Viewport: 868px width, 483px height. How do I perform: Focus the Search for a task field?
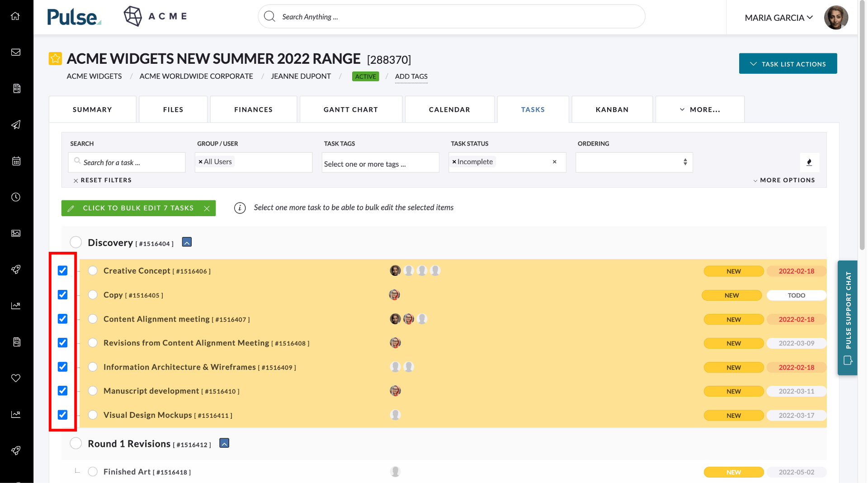[x=127, y=162]
